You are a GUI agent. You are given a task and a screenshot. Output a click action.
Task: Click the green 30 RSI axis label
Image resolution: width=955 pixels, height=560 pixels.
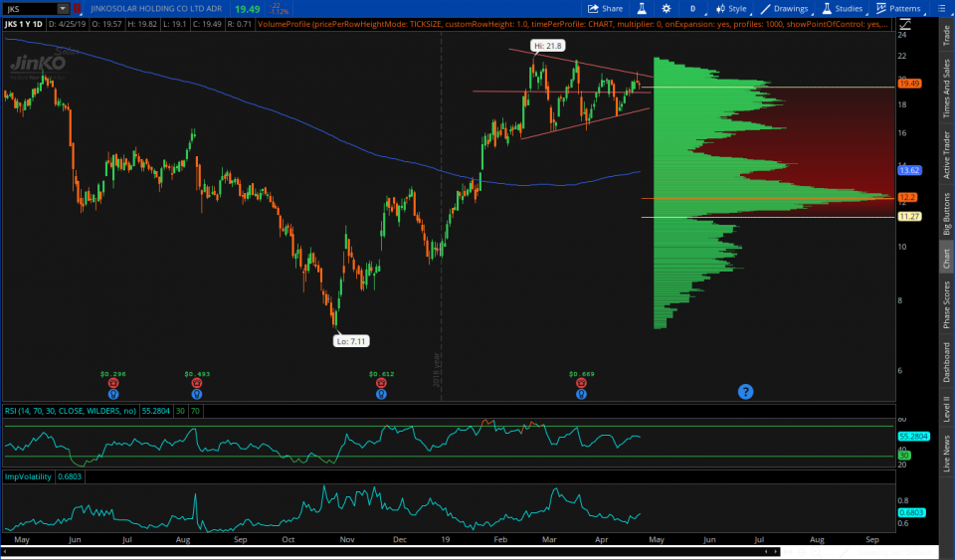(904, 456)
